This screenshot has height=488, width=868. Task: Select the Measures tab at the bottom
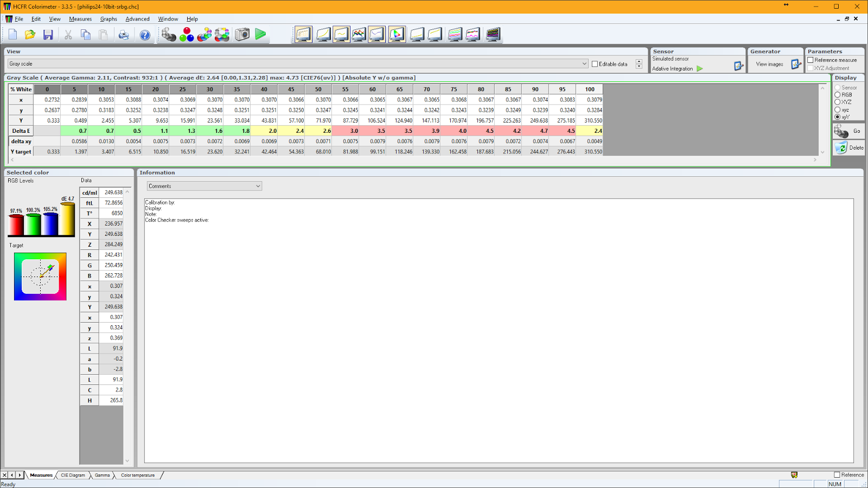pos(41,476)
